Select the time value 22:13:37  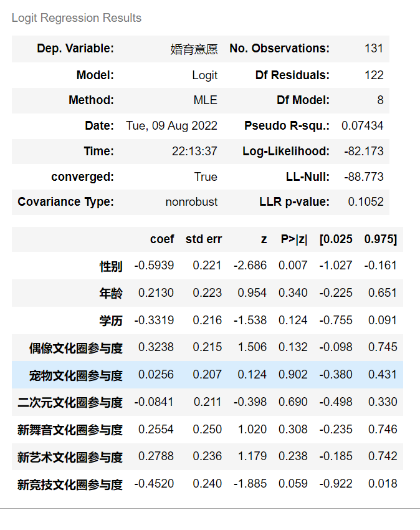194,151
